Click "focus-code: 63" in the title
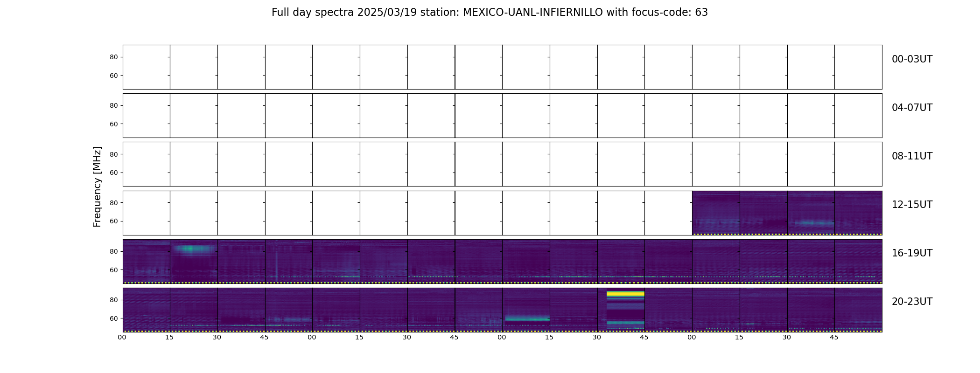 (670, 13)
